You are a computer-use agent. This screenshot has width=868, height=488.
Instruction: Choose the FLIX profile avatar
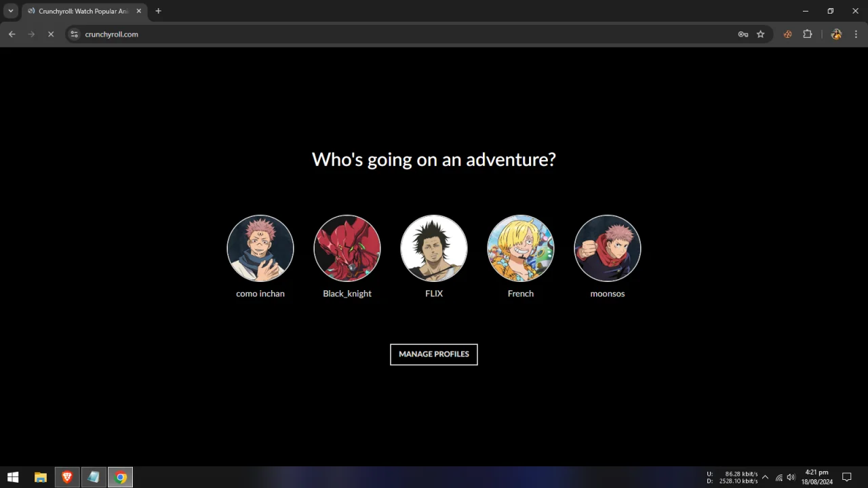pos(434,248)
